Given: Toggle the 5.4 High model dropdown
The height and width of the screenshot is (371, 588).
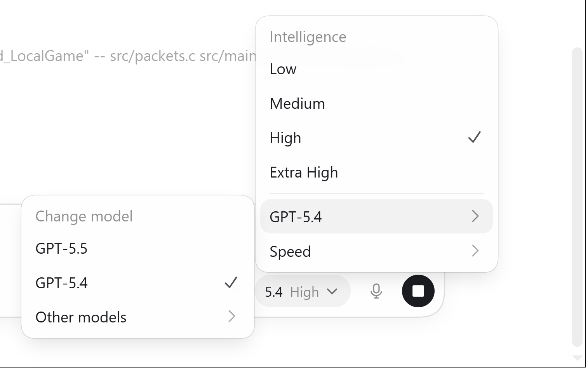Looking at the screenshot, I should tap(302, 291).
